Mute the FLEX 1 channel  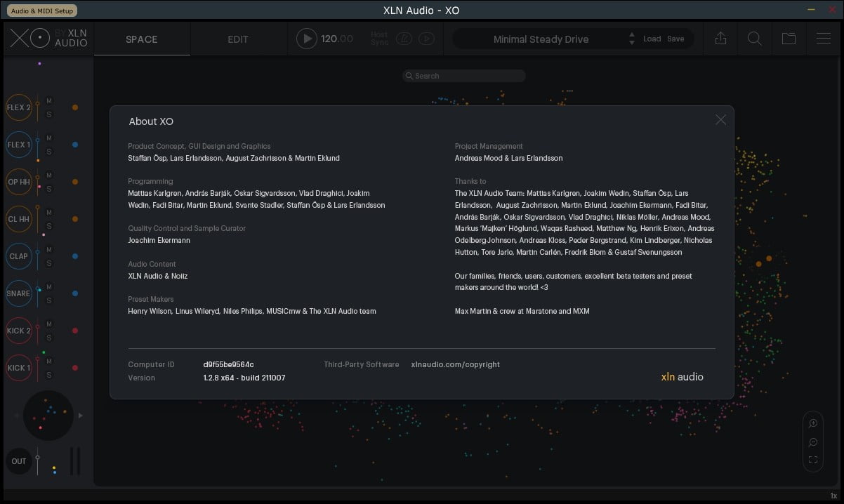49,138
